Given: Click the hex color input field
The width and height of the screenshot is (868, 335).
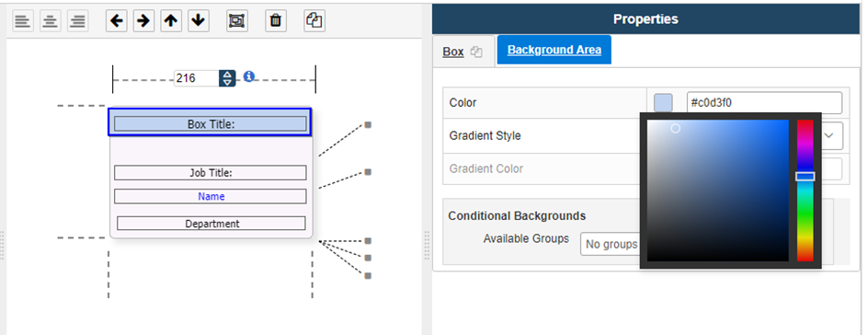Looking at the screenshot, I should tap(764, 103).
